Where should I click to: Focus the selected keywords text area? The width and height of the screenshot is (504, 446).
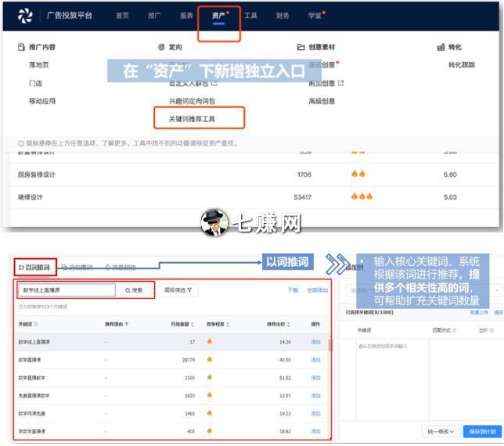[392, 379]
